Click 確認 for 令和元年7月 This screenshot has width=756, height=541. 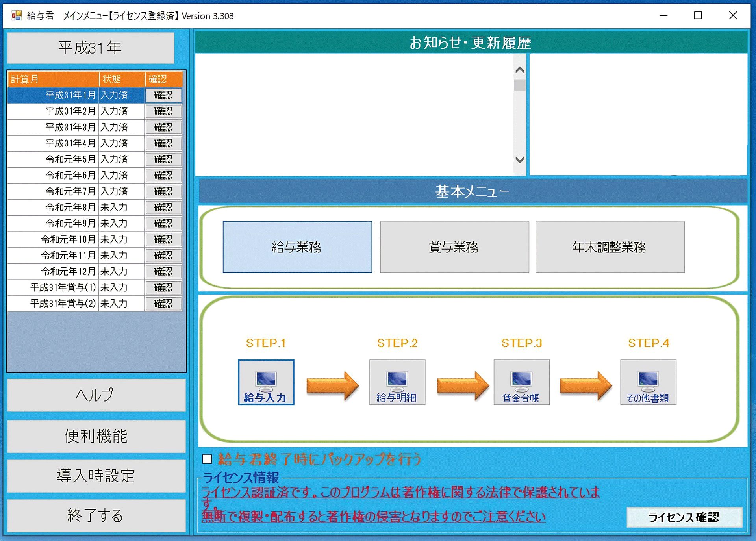[163, 191]
